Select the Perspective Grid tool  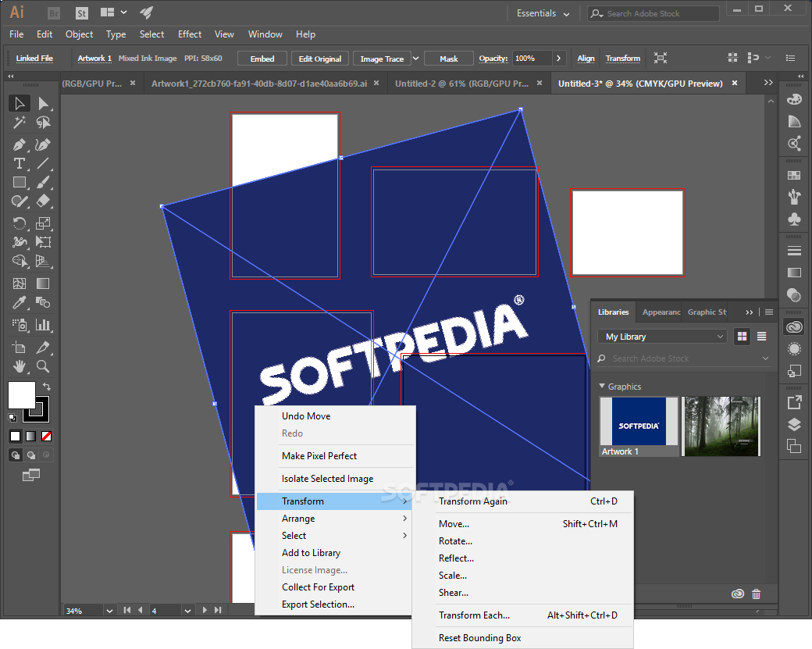tap(43, 261)
